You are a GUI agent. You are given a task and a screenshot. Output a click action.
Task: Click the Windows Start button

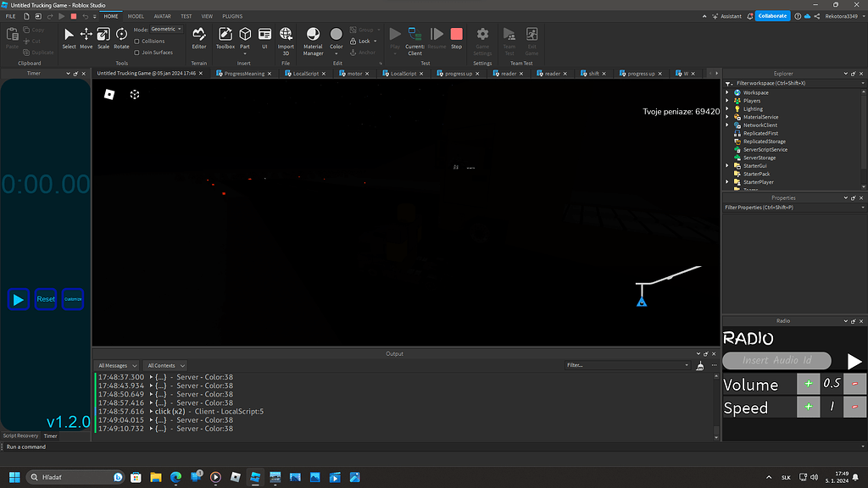click(15, 477)
